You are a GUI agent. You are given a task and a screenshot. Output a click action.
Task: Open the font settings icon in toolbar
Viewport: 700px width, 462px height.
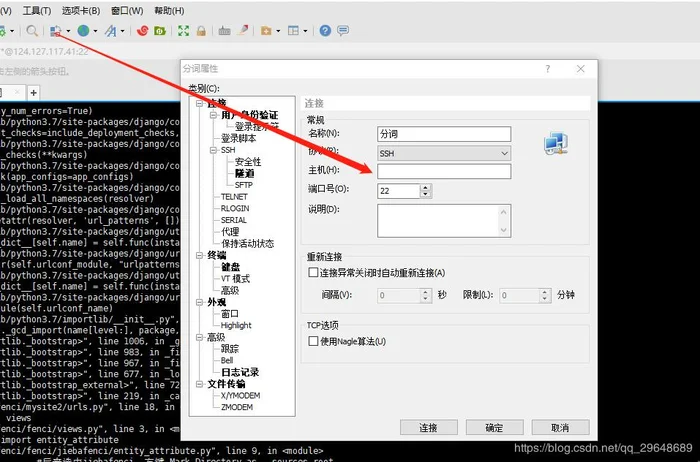coord(106,31)
